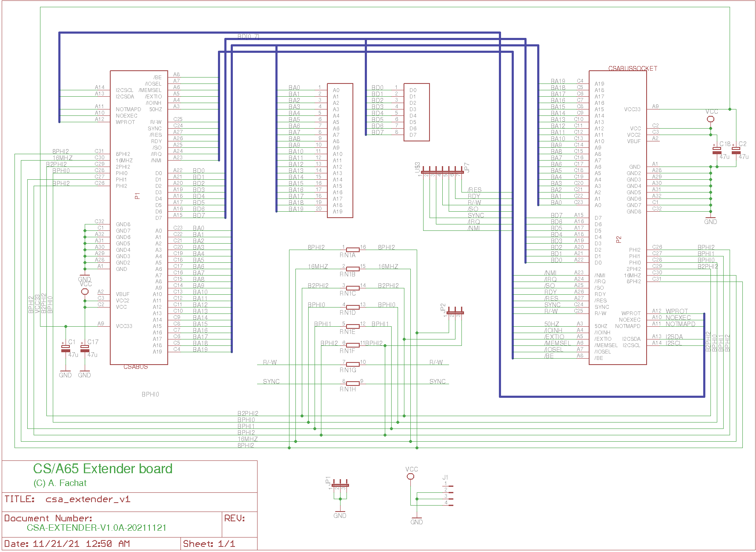The height and width of the screenshot is (552, 756).
Task: Click the csa_extender_v1 title field
Action: (x=88, y=499)
